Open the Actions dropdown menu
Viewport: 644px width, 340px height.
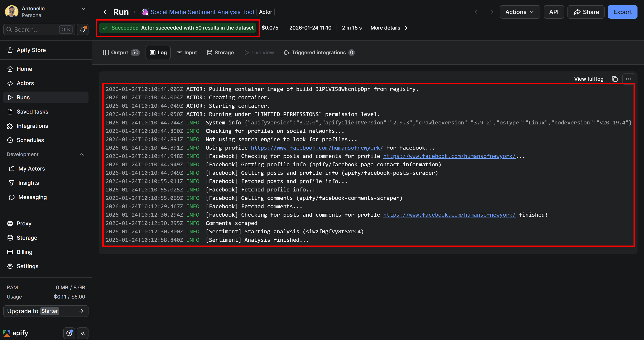point(520,12)
